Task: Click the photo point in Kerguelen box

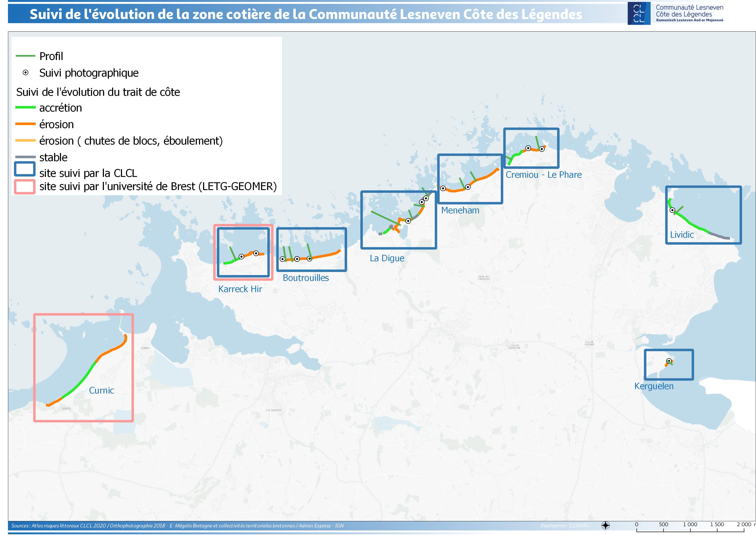Action: pos(669,361)
